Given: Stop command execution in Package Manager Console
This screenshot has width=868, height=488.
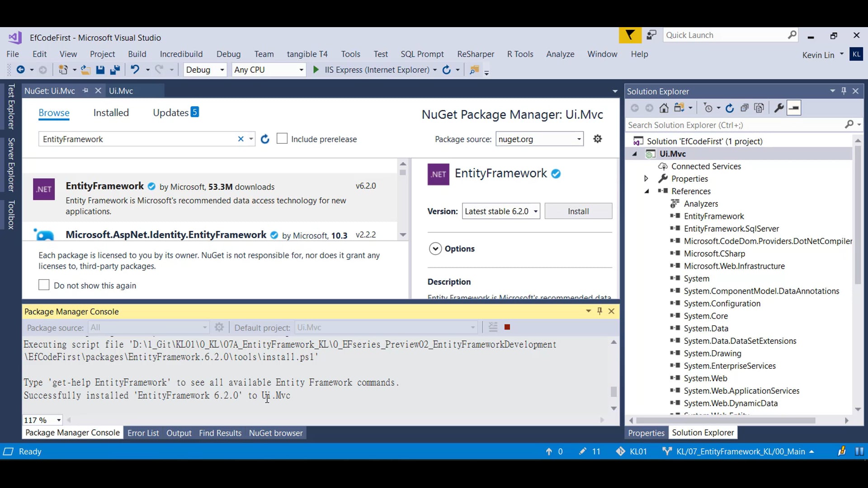Looking at the screenshot, I should pos(507,327).
